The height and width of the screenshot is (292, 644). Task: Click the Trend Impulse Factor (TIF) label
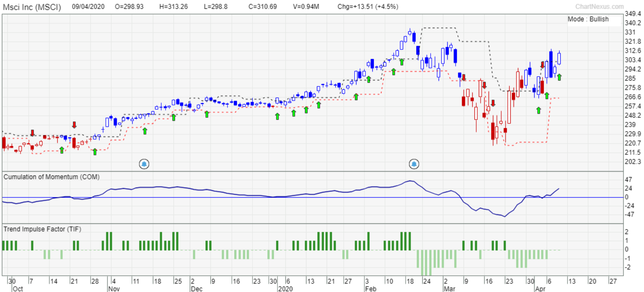(42, 229)
